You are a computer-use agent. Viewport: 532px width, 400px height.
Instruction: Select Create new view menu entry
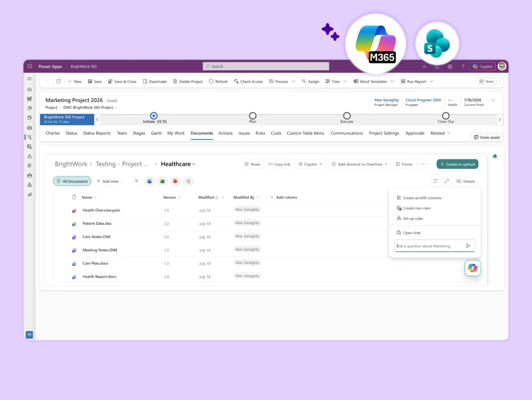click(417, 208)
